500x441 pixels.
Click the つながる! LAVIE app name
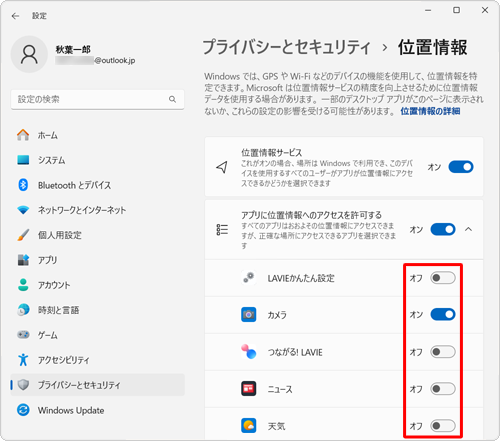tap(295, 352)
